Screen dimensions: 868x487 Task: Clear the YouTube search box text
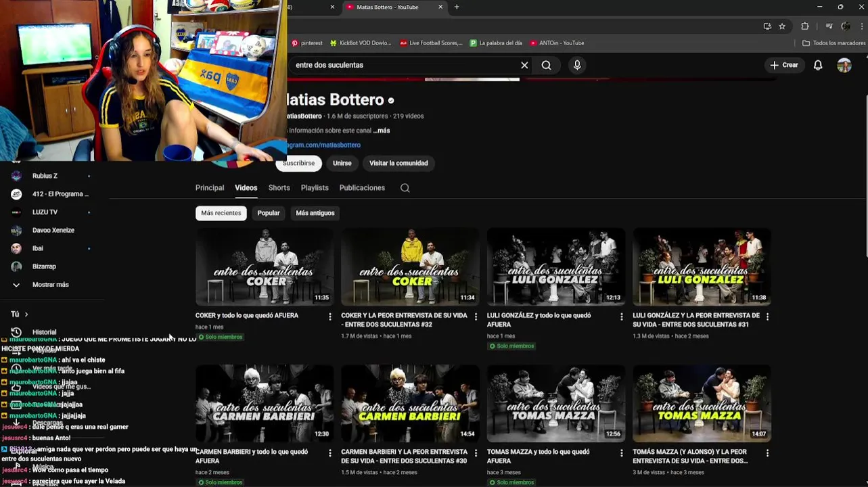pyautogui.click(x=524, y=65)
